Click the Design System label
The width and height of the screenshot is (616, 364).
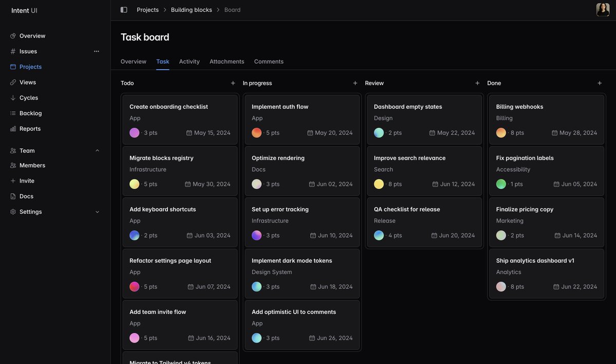[272, 272]
